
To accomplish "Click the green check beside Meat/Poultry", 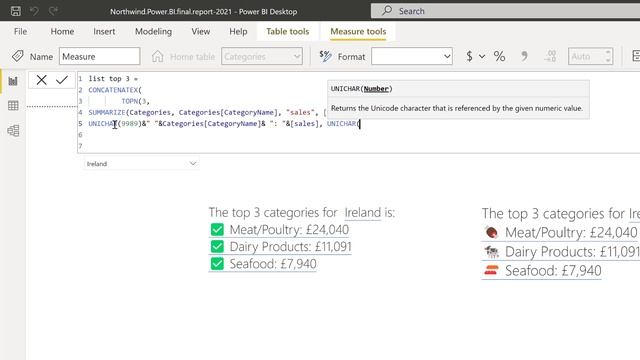I will (217, 230).
